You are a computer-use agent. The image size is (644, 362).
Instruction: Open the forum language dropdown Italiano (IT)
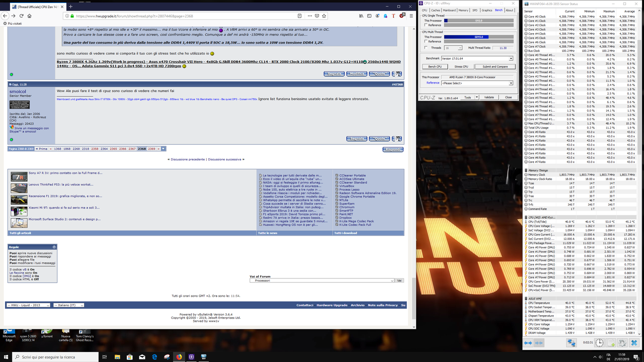click(x=68, y=305)
